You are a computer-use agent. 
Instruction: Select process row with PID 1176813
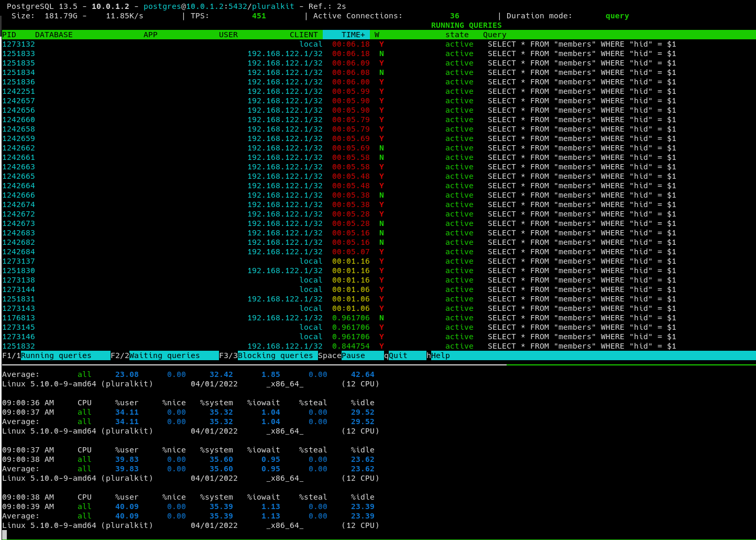(18, 318)
